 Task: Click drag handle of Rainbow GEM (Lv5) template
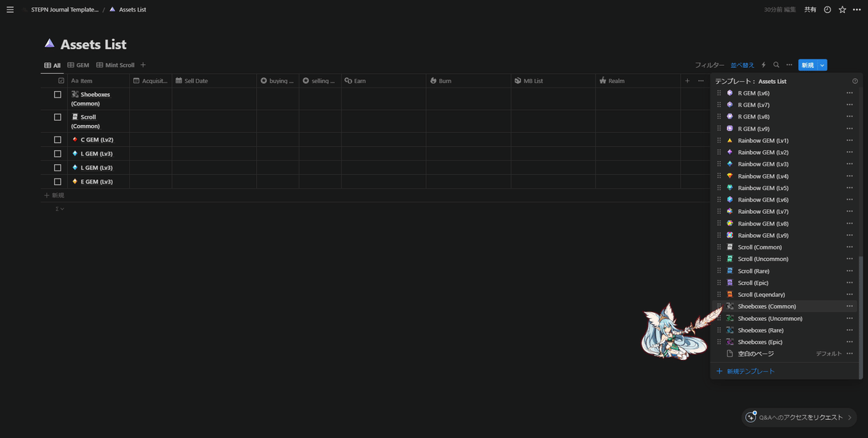pyautogui.click(x=719, y=188)
